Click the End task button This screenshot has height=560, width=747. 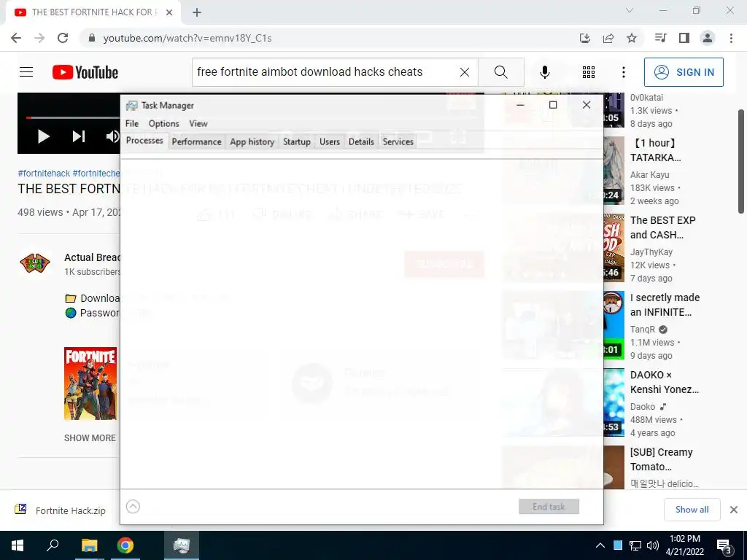click(549, 507)
